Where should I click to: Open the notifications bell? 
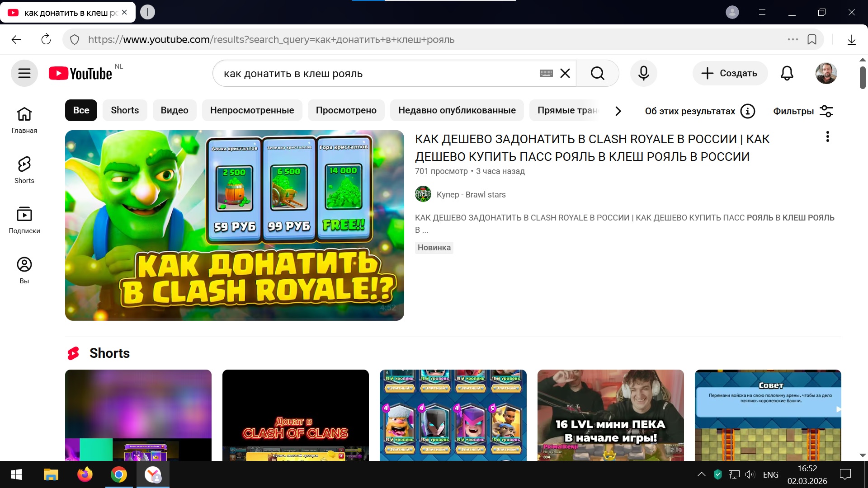point(787,73)
